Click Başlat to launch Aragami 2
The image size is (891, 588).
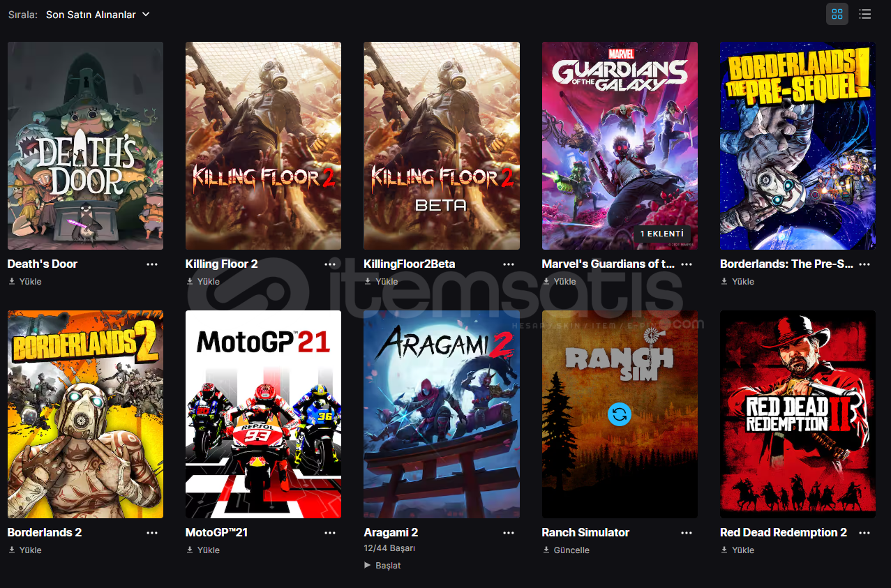pyautogui.click(x=382, y=566)
